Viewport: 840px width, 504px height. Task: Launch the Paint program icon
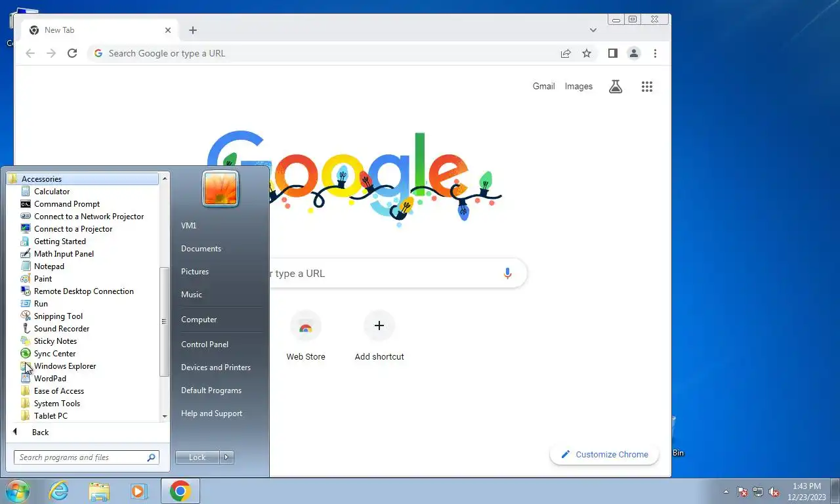[26, 279]
